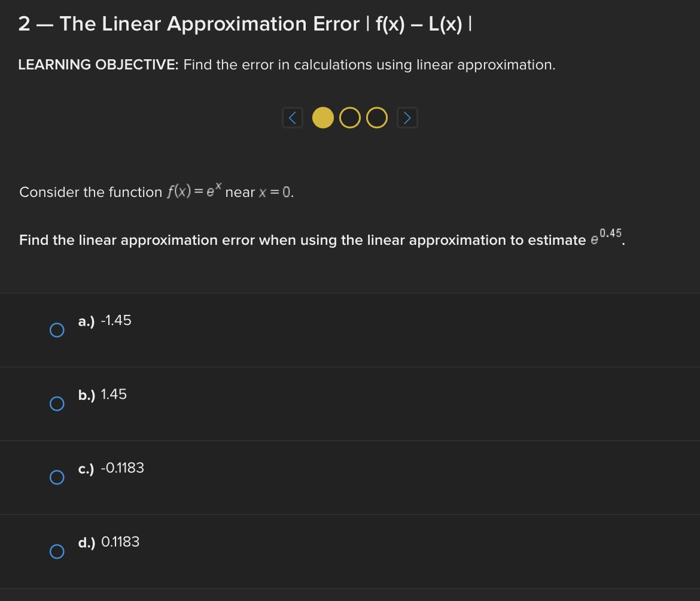Mark answer d.) 0.1183

[x=57, y=551]
